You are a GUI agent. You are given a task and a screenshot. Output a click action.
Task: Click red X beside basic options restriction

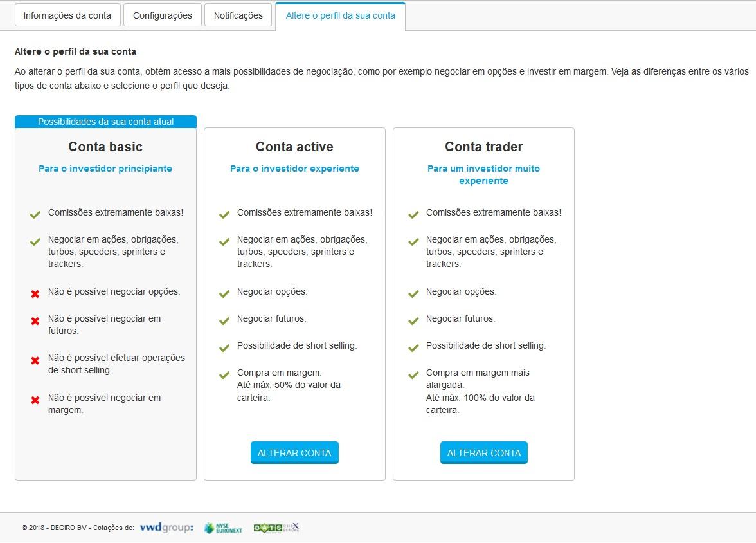[35, 294]
